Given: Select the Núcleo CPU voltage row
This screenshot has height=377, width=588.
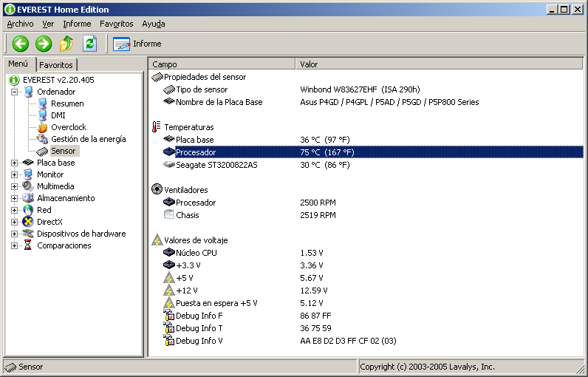Looking at the screenshot, I should [x=196, y=253].
